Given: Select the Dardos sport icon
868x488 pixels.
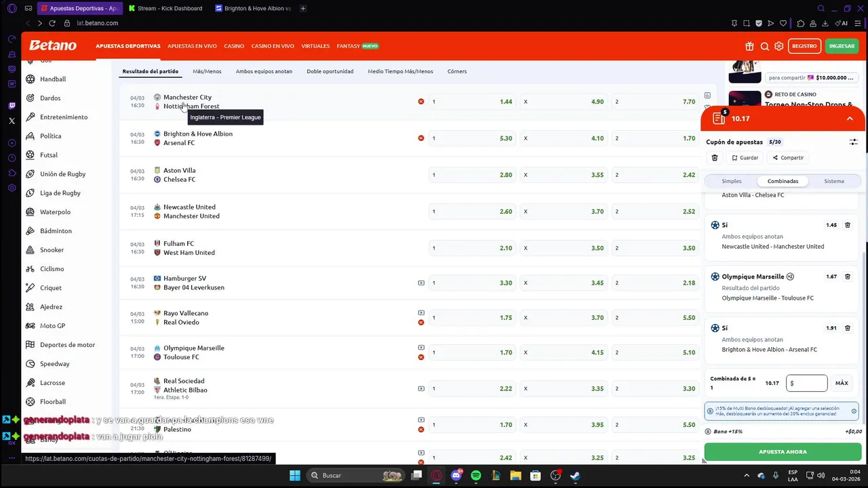Looking at the screenshot, I should point(30,98).
